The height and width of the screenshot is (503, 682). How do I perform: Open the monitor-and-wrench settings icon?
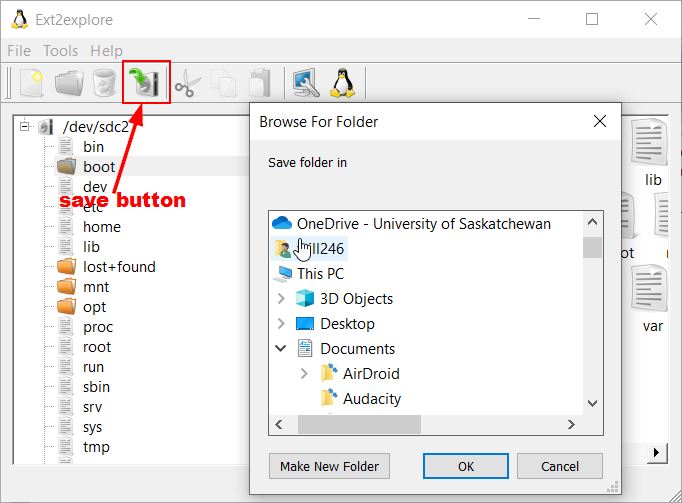pos(306,83)
